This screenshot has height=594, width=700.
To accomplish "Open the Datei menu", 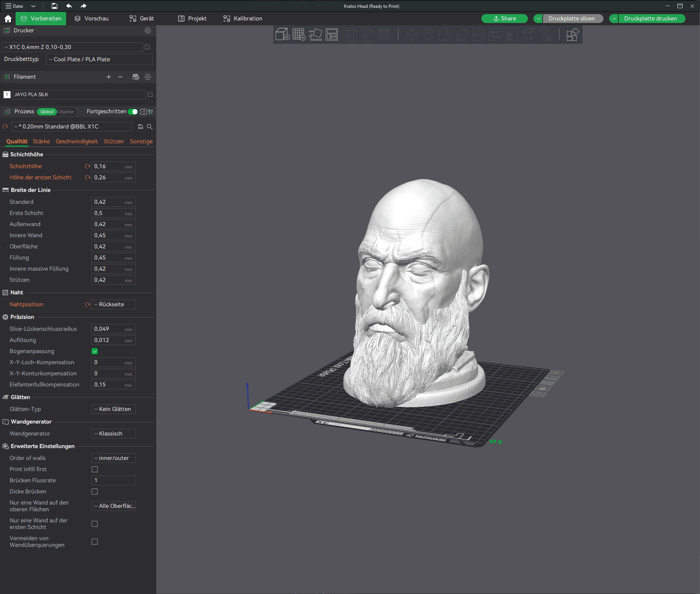I will tap(14, 6).
